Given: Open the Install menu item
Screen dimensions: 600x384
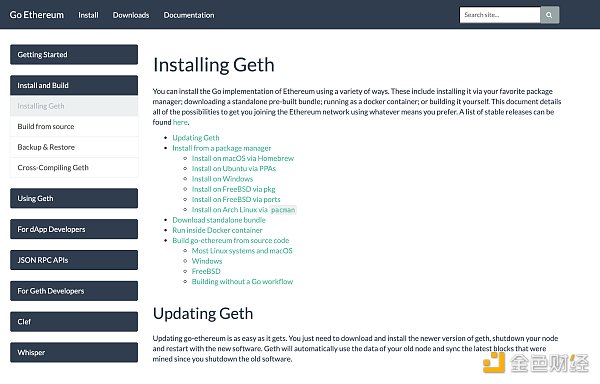Looking at the screenshot, I should [x=88, y=15].
